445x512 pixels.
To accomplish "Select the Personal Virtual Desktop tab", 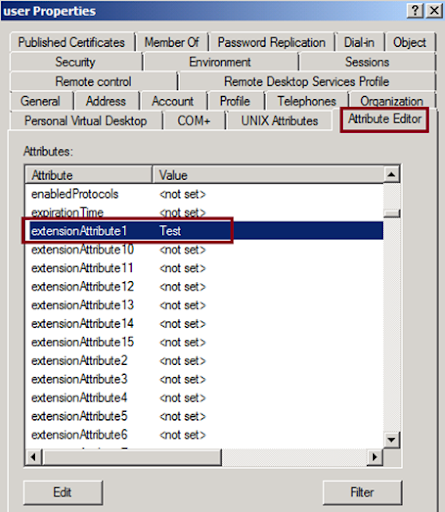I will click(x=86, y=121).
